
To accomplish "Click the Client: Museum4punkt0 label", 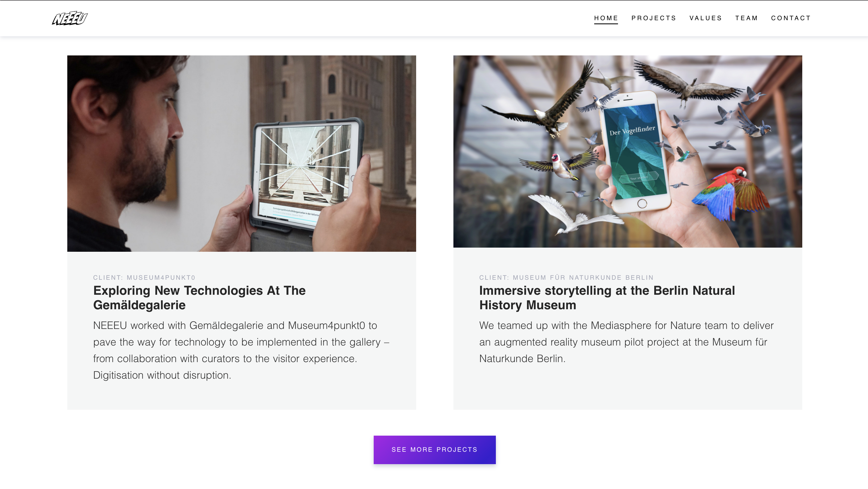I will click(x=144, y=278).
